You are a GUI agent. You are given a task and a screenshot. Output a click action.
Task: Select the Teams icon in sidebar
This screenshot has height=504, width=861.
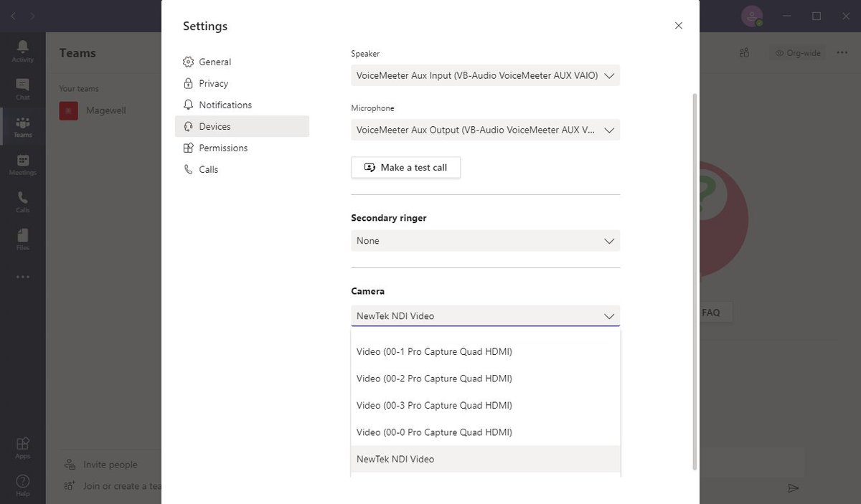[22, 127]
